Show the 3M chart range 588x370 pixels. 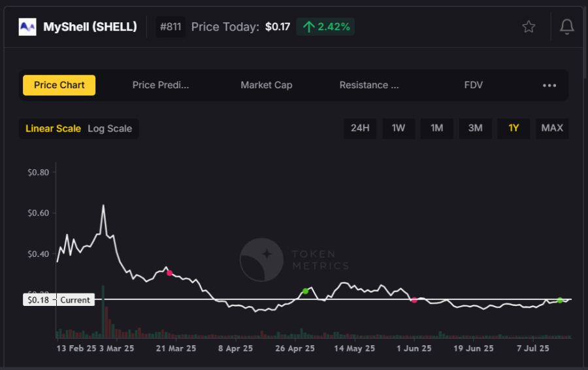coord(476,128)
